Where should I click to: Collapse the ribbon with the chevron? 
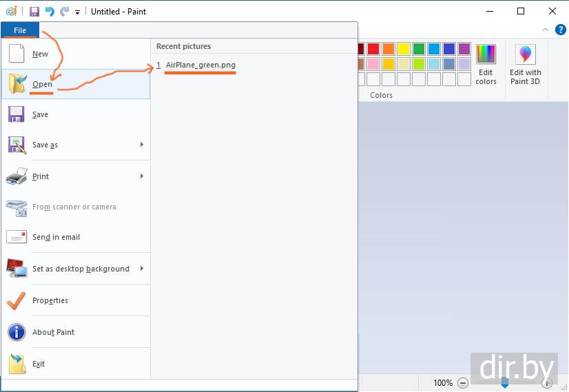coord(546,30)
